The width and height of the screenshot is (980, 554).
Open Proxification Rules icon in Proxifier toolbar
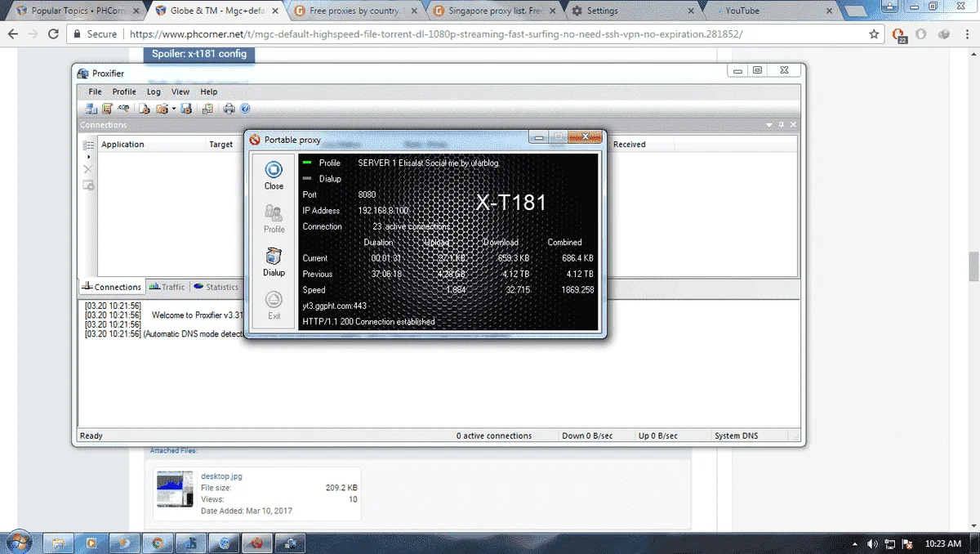(x=107, y=109)
